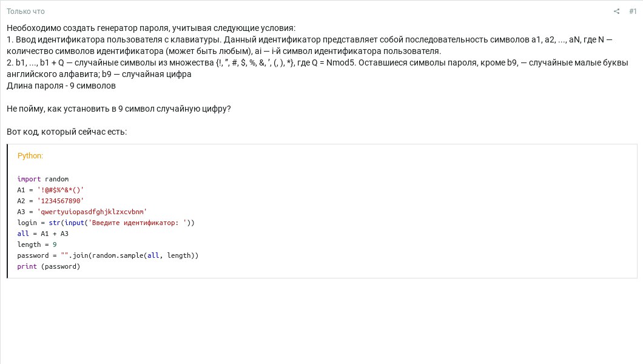643x364 pixels.
Task: Click the text 'Вот код, который сейчас есть:'
Action: (67, 132)
